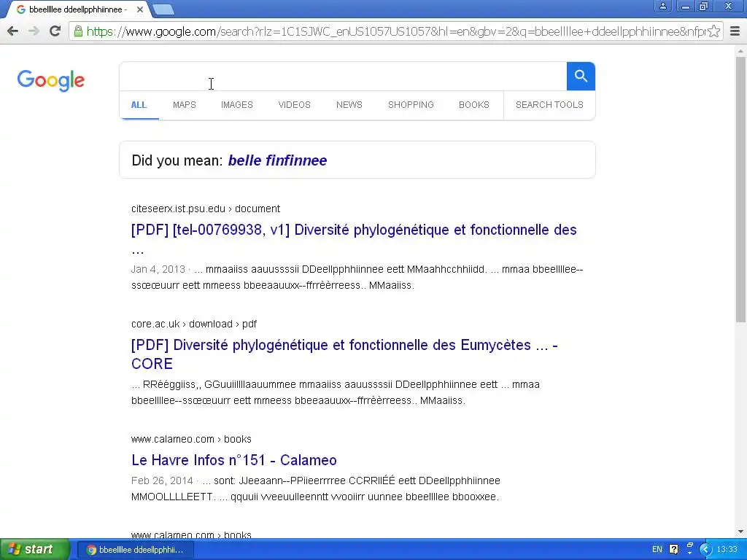Screen dimensions: 747x560
Task: Click the green padlock security icon
Action: point(78,31)
